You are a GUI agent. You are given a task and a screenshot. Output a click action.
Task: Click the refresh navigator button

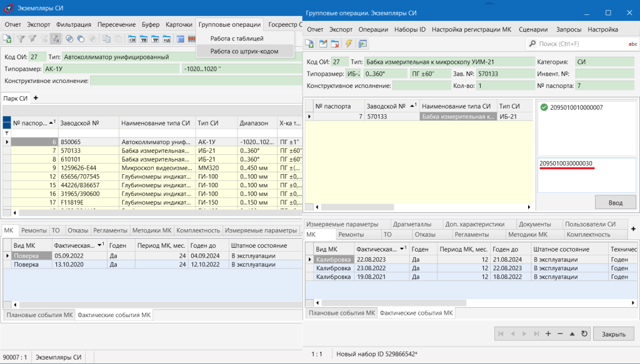[x=584, y=334]
